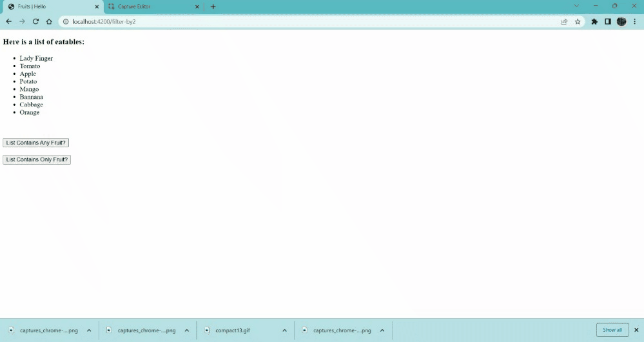Restore down the browser window

615,6
